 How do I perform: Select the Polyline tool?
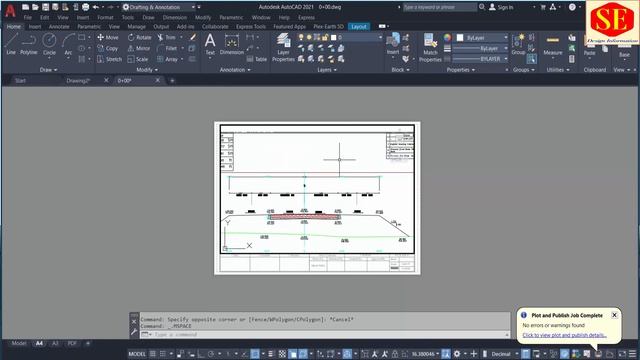pyautogui.click(x=29, y=44)
